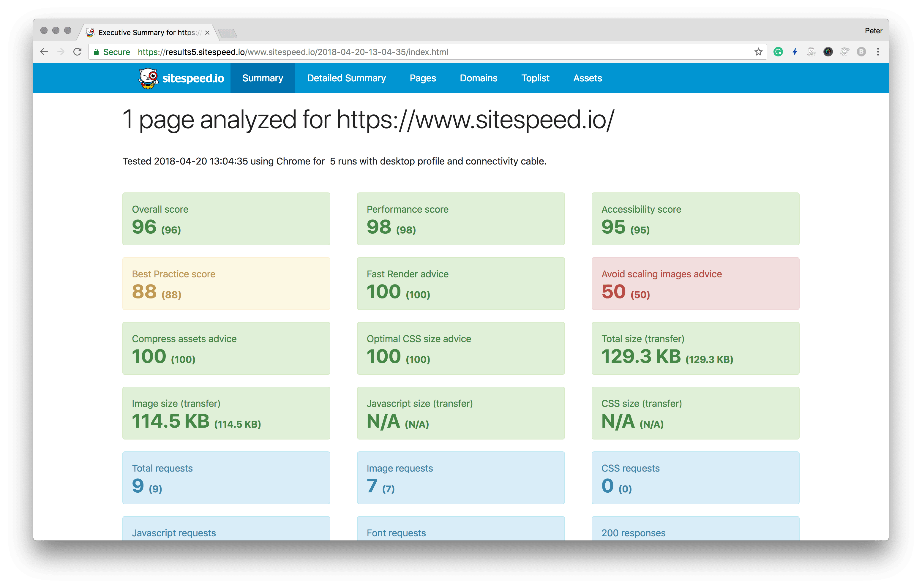The image size is (922, 588).
Task: Switch to the Pages tab
Action: pos(423,78)
